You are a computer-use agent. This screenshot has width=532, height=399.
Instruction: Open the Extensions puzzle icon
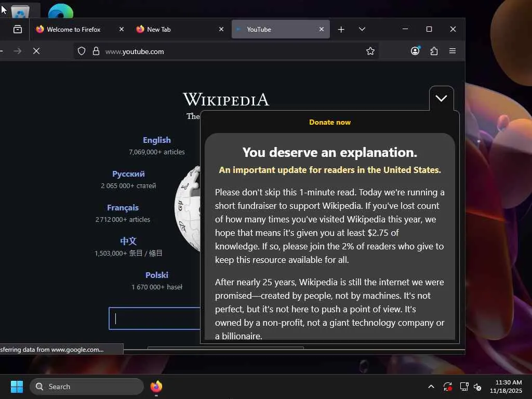coord(434,51)
